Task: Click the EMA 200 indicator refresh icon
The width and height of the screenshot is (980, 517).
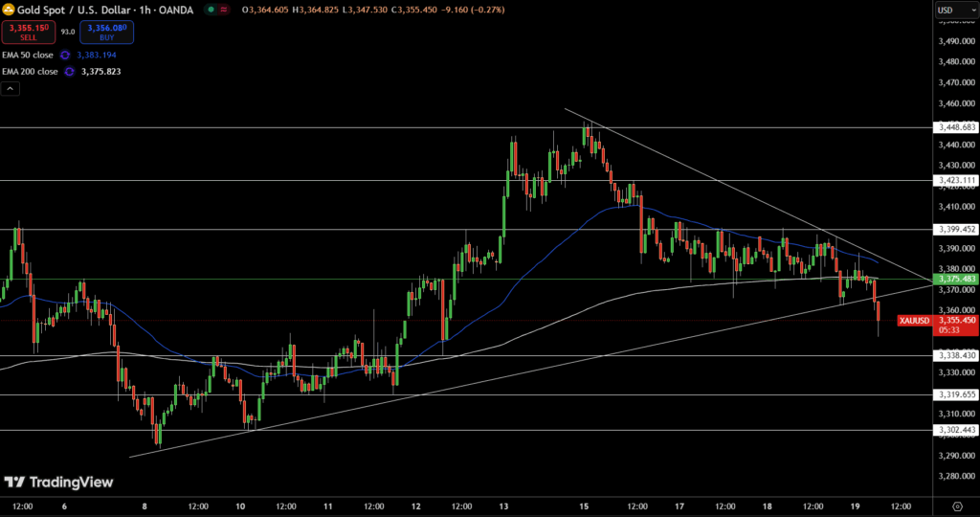Action: coord(70,71)
